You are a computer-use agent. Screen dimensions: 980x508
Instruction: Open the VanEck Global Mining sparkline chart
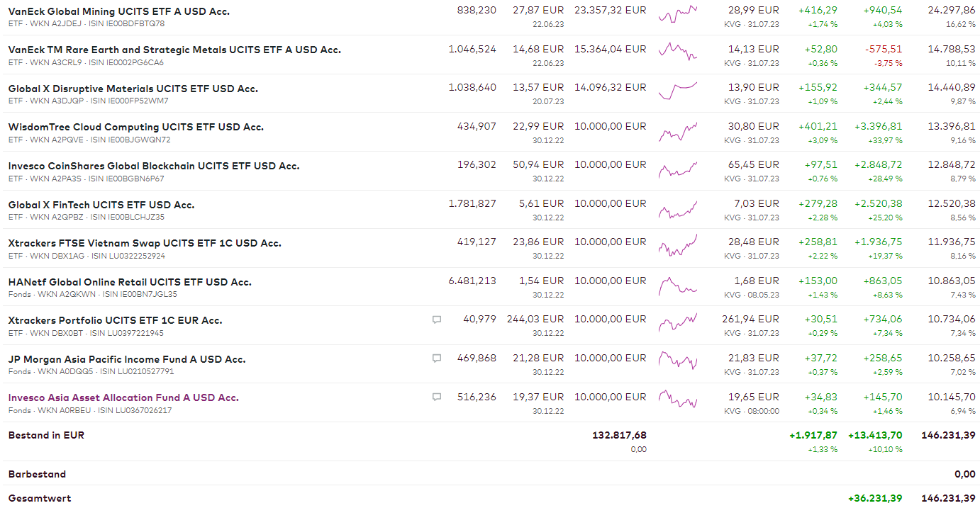678,13
